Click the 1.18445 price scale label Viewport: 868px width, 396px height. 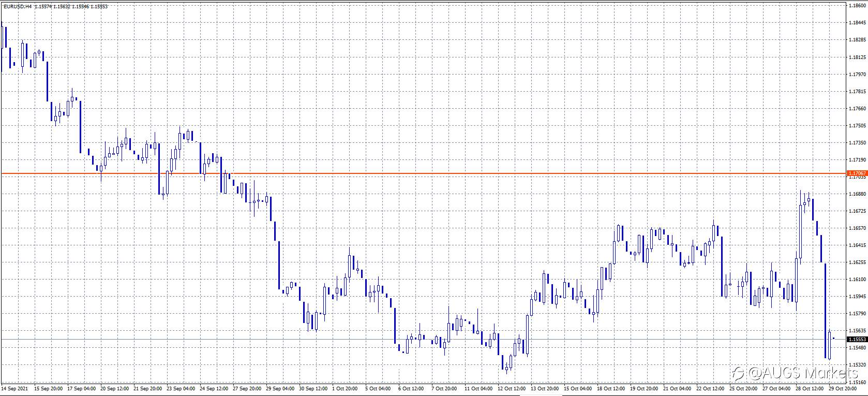pos(857,22)
